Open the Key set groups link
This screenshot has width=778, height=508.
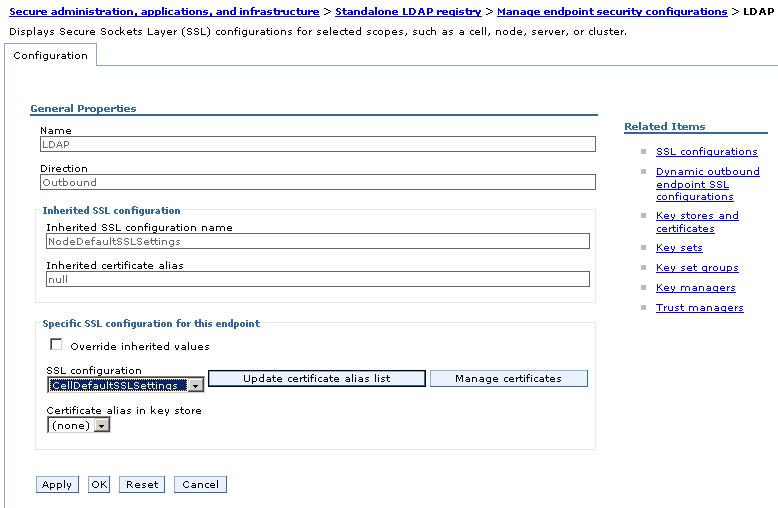tap(697, 268)
